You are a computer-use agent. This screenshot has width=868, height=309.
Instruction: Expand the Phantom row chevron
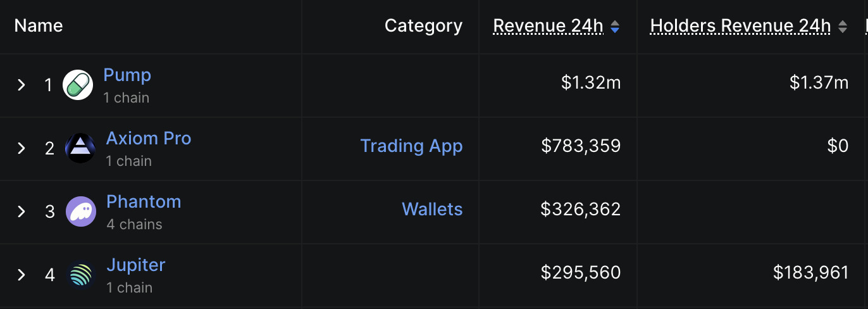tap(22, 211)
